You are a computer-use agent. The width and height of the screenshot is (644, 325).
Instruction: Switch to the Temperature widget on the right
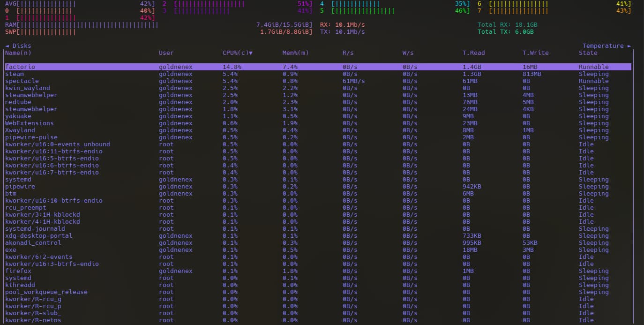click(607, 46)
